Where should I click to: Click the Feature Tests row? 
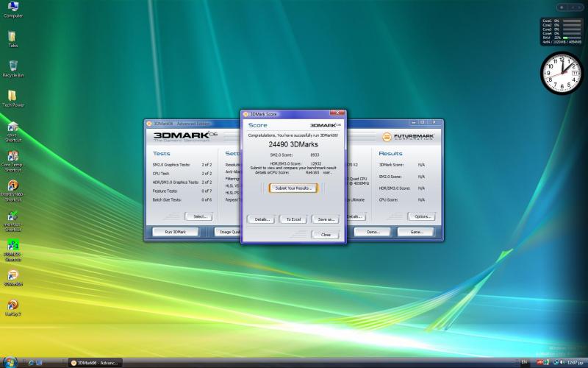(x=182, y=191)
